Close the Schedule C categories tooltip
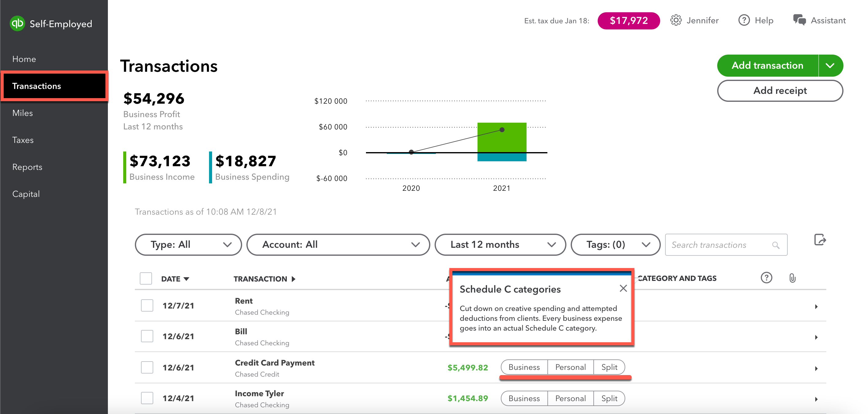The height and width of the screenshot is (414, 868). point(623,289)
